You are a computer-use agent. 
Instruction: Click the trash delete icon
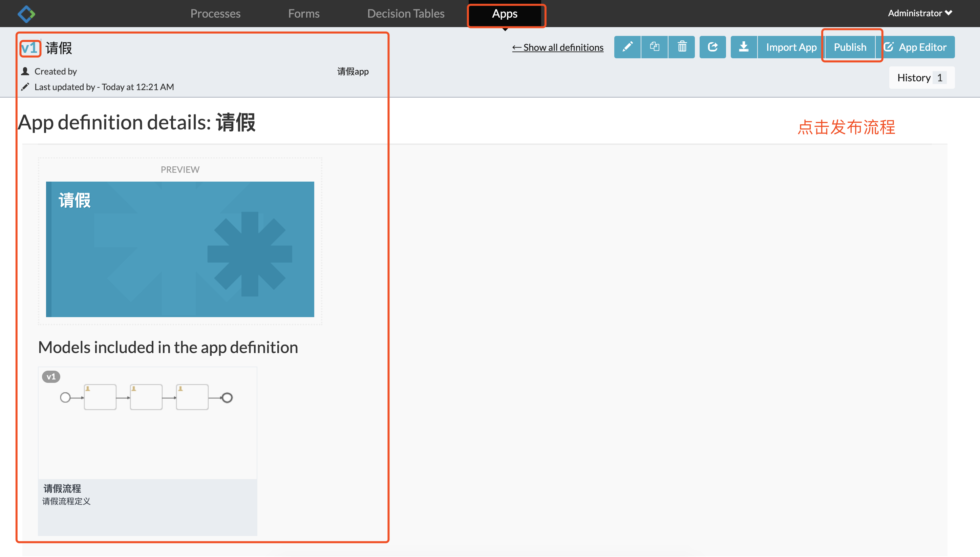coord(682,47)
